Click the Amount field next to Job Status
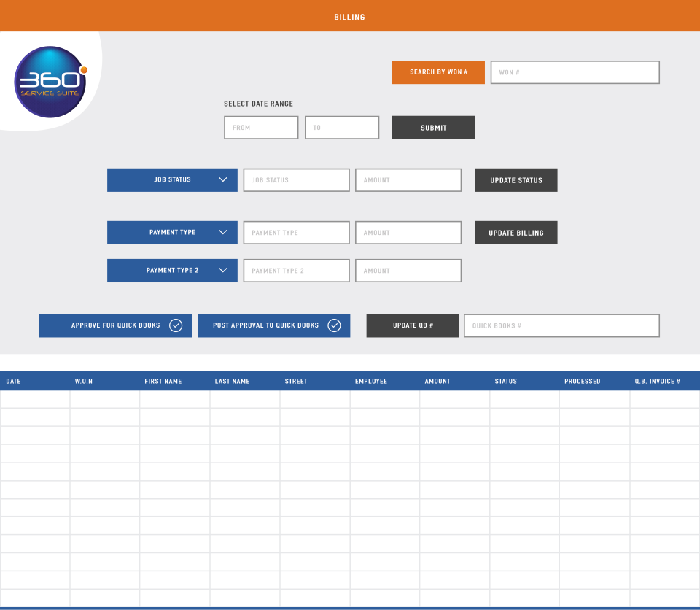This screenshot has height=610, width=700. pyautogui.click(x=408, y=179)
